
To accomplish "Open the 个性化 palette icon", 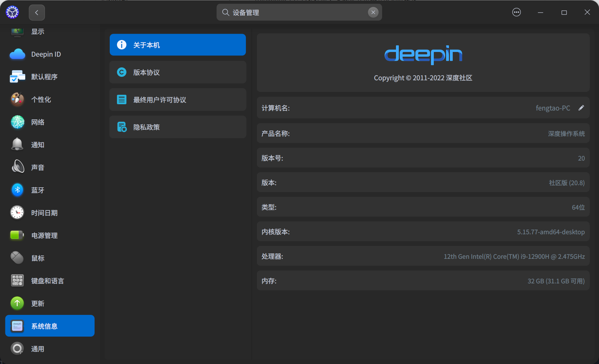I will (x=17, y=100).
